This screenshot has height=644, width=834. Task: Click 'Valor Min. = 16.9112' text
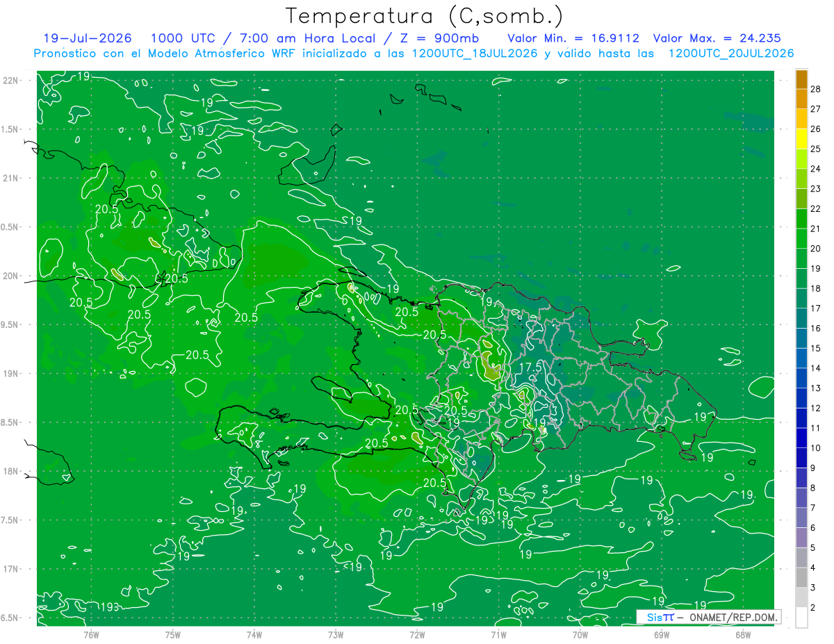(x=573, y=38)
